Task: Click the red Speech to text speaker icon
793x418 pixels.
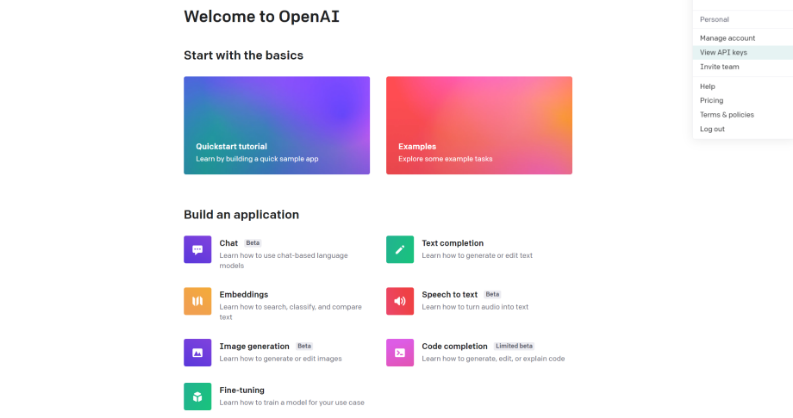Action: click(x=400, y=301)
